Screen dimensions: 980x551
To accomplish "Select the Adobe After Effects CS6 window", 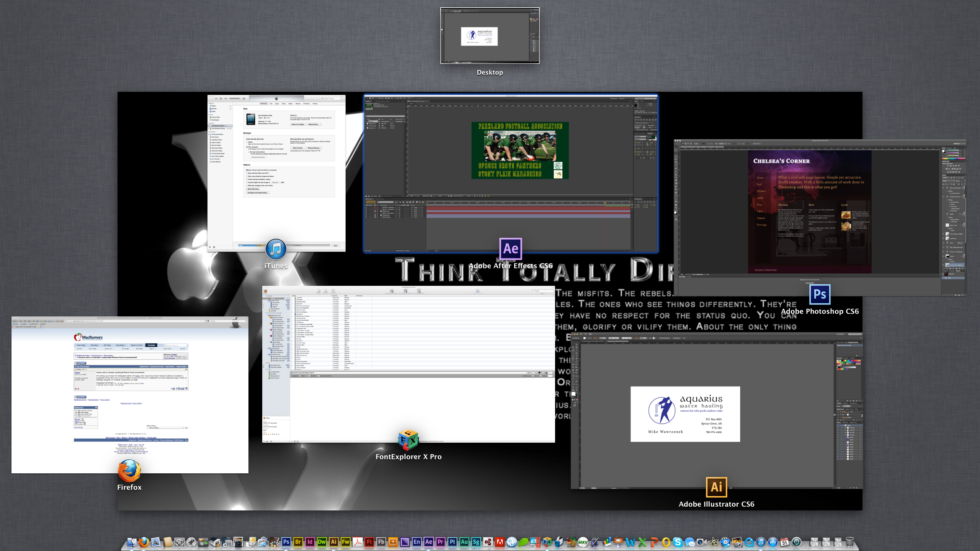I will (x=511, y=174).
